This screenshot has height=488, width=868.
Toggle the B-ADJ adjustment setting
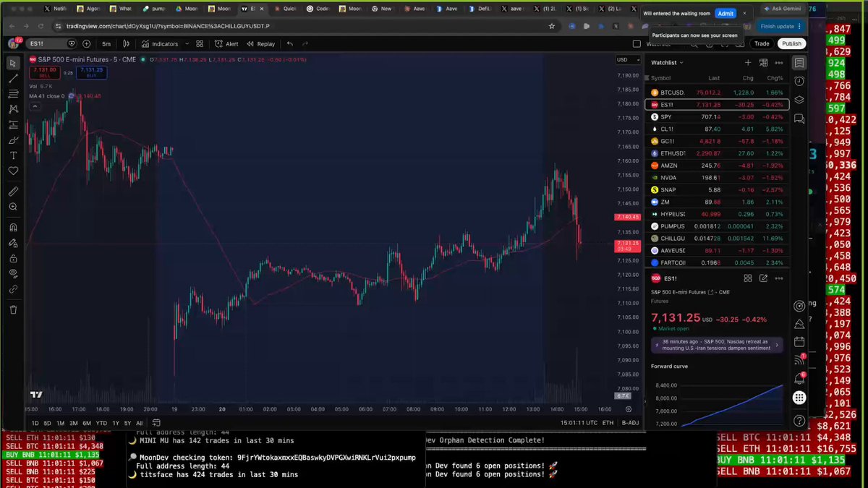(629, 423)
